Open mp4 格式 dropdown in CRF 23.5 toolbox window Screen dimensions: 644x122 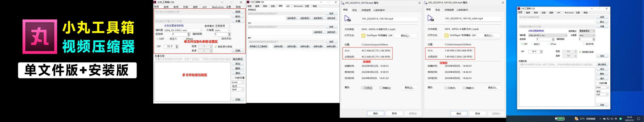[x=238, y=89]
